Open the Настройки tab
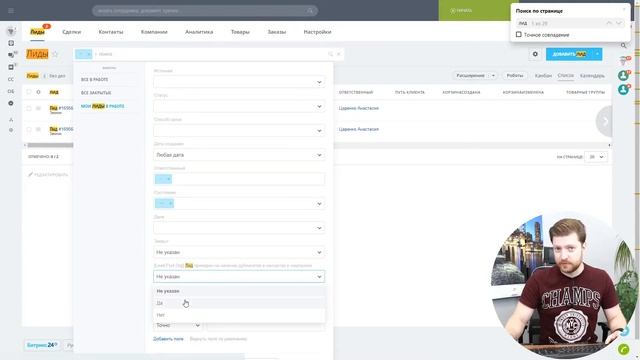Screen dimensions: 640x360 (x=317, y=32)
